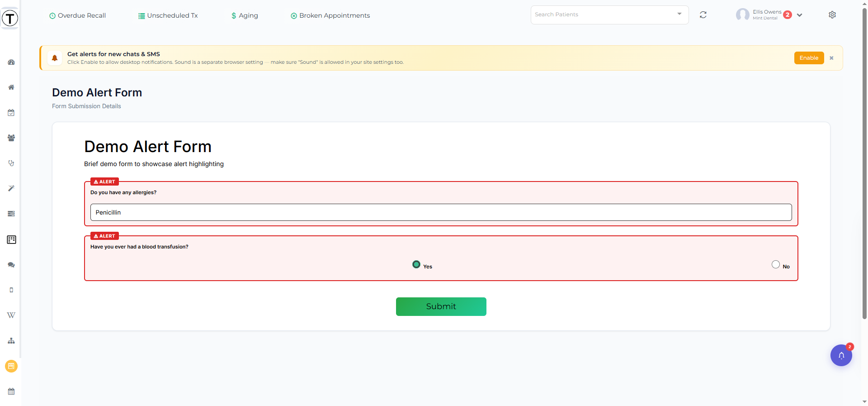Open the chat bubbles sidebar icon
The width and height of the screenshot is (868, 406).
[x=11, y=265]
